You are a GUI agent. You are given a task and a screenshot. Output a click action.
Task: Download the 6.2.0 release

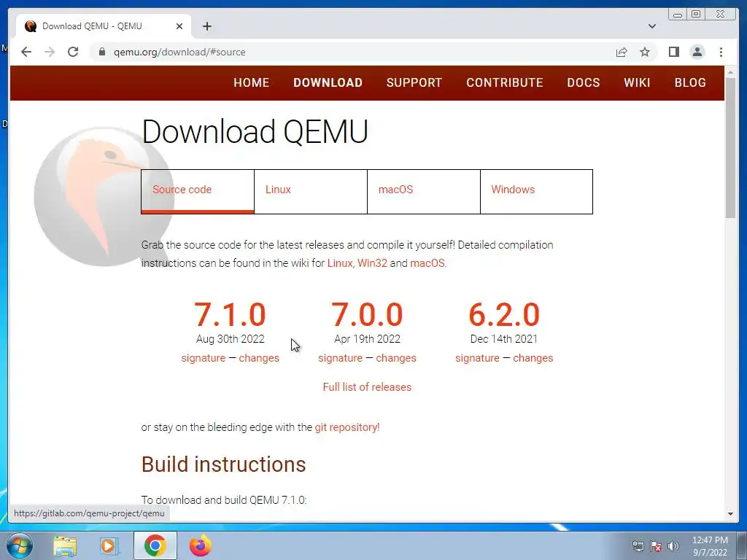pos(504,314)
